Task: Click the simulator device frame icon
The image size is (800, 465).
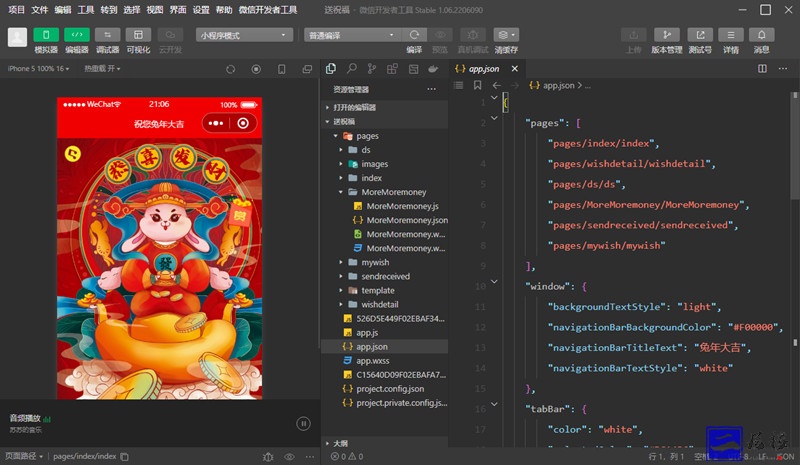Action: 282,69
